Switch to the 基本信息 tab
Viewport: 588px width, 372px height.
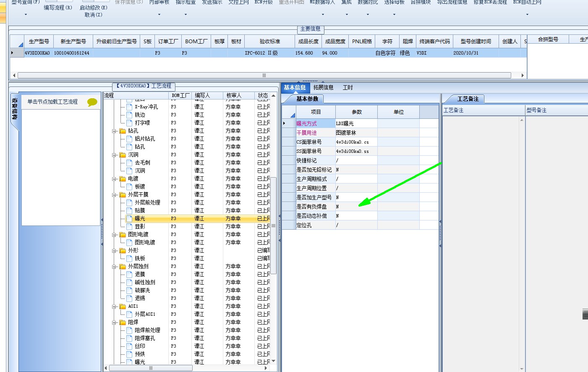point(295,87)
